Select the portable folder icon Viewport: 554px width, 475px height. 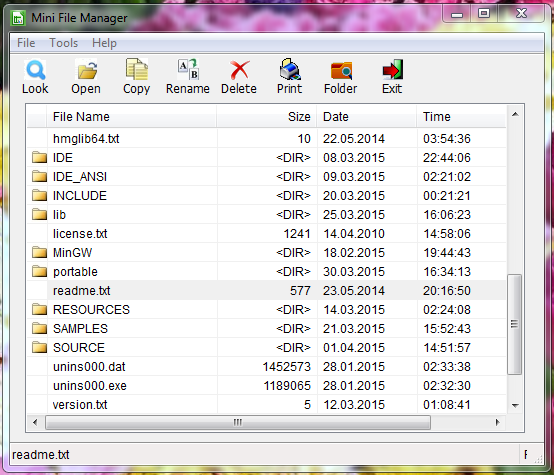39,272
